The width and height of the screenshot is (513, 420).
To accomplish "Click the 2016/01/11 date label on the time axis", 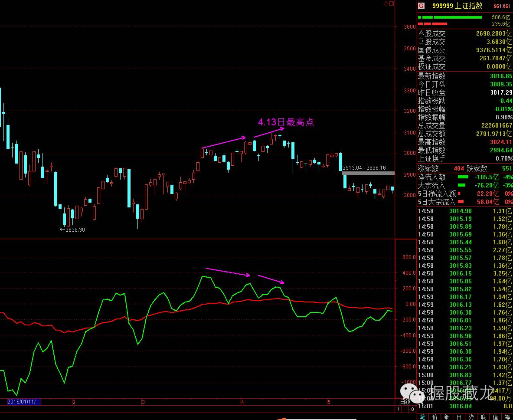I will (24, 402).
